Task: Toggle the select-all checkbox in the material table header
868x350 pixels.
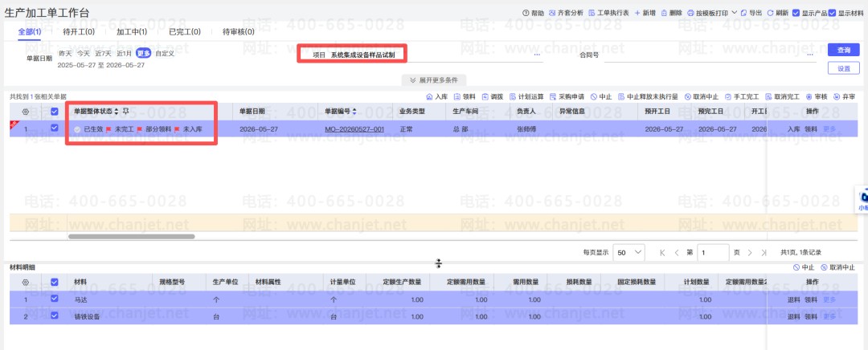Action: pos(55,282)
